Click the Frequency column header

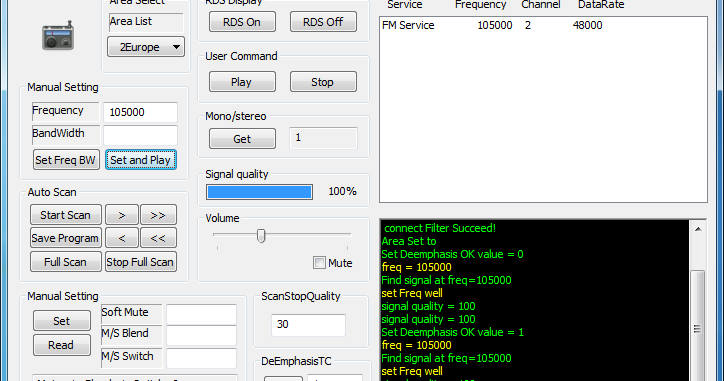[480, 5]
